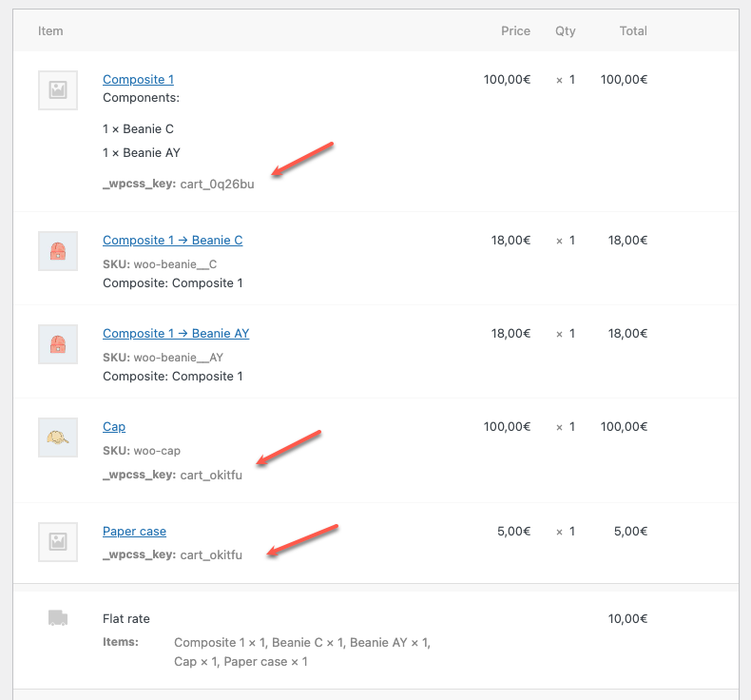
Task: Click the Beanie C product thumbnail
Action: click(x=58, y=251)
